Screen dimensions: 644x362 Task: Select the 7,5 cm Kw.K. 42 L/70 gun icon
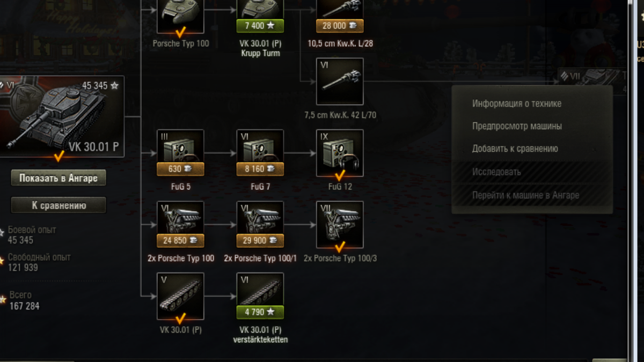tap(340, 82)
